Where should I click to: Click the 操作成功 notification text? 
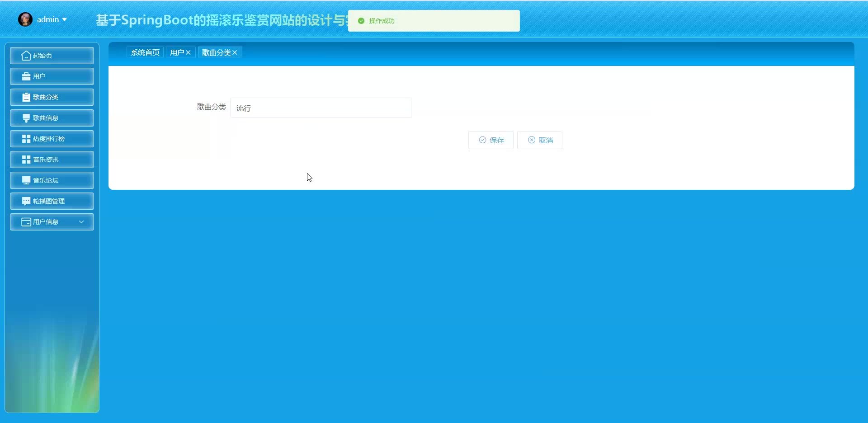point(382,21)
